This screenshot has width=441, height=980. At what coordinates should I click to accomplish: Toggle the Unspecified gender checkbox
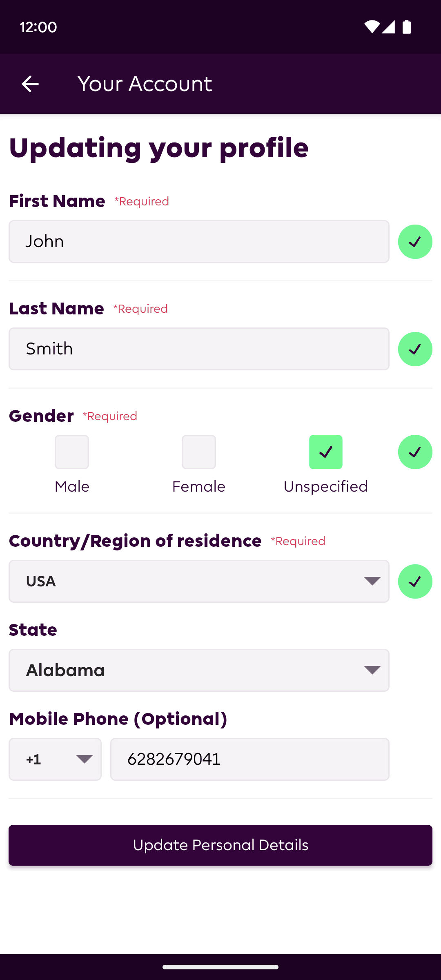coord(326,452)
